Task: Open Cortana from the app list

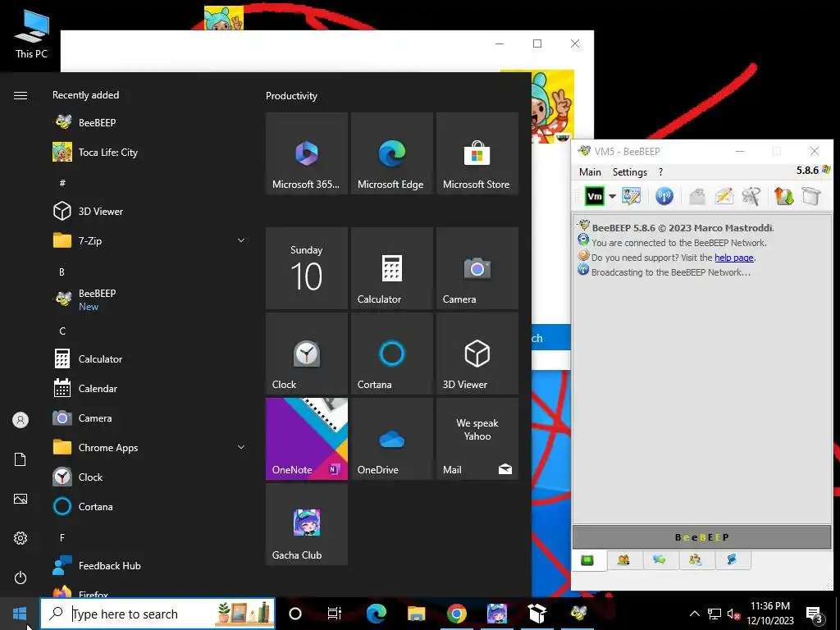Action: click(x=150, y=506)
